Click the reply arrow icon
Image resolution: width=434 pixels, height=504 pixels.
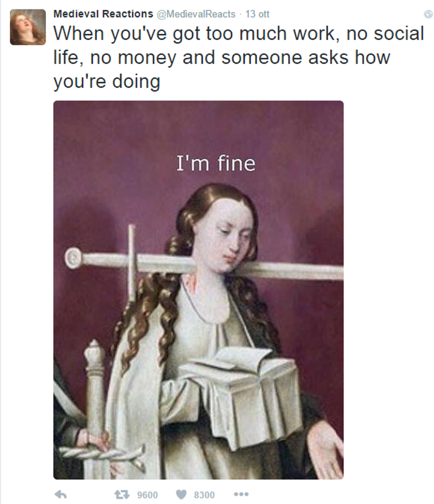click(x=61, y=494)
